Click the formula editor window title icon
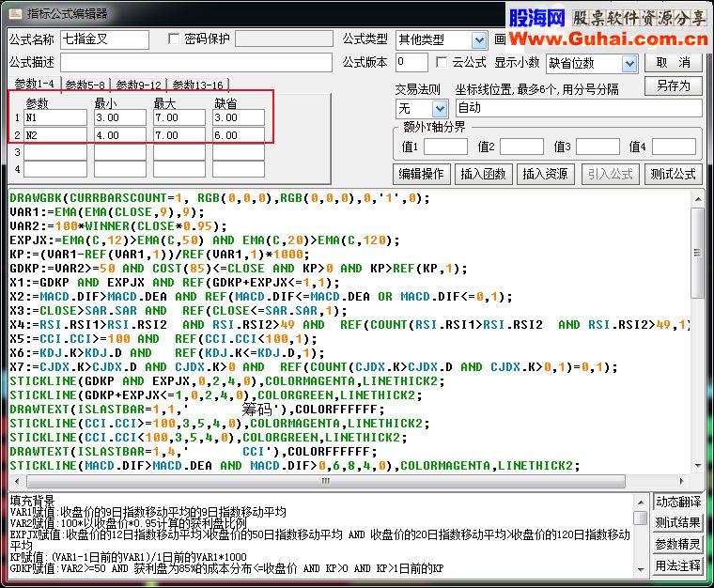This screenshot has width=714, height=588. [15, 14]
